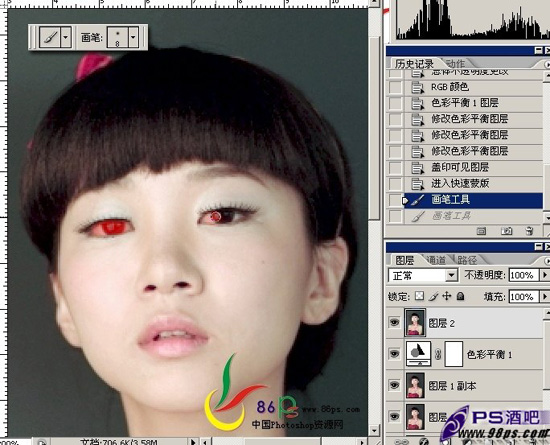Viewport: 550px width, 445px height.
Task: Open the layers panel flyout menu
Action: 547,261
